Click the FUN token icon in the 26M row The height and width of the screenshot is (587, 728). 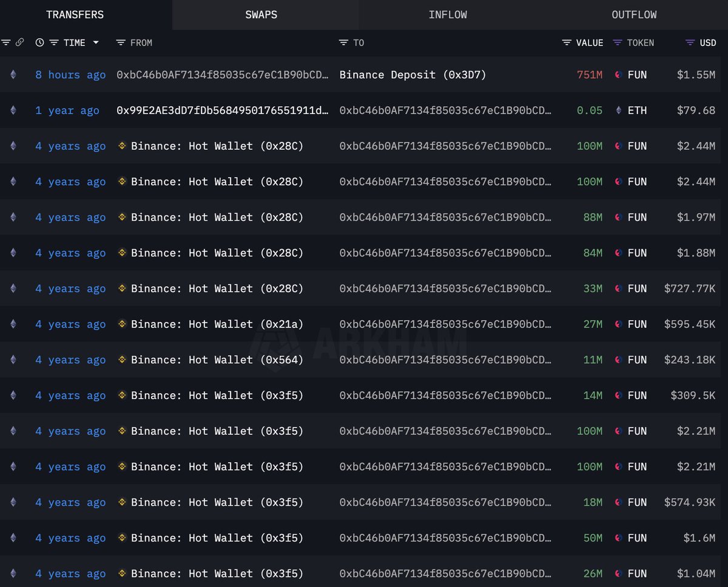pos(618,574)
